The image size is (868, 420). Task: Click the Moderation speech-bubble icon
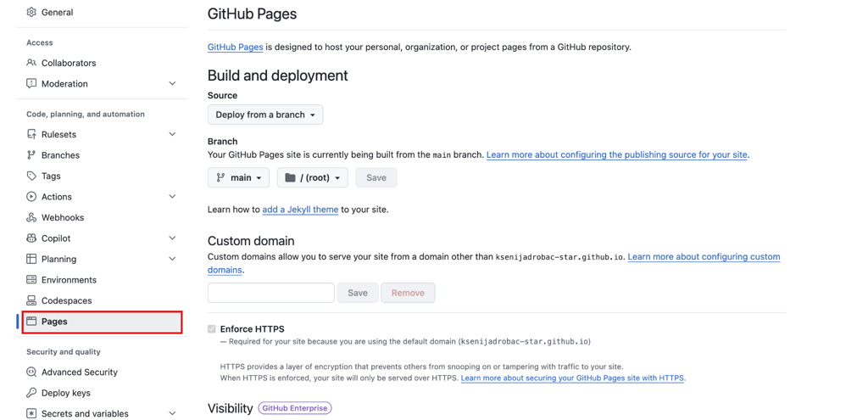point(31,84)
